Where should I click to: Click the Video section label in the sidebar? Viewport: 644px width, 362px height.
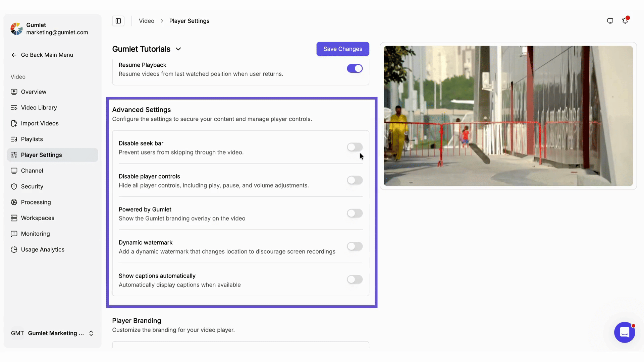pos(18,77)
